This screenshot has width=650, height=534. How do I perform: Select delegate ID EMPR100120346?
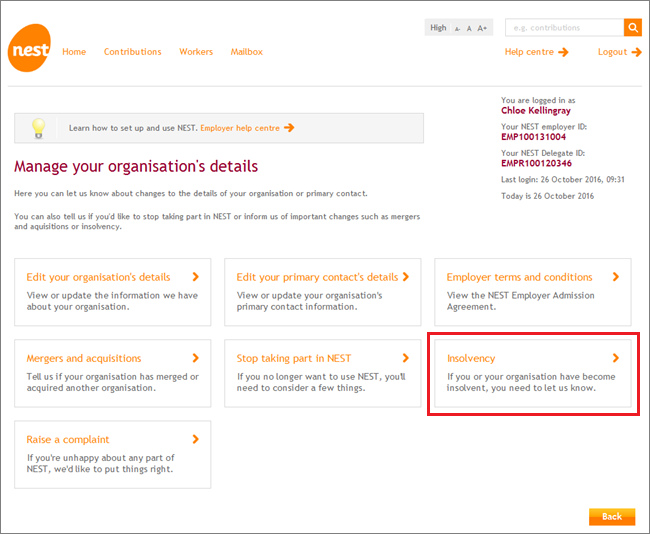point(536,163)
